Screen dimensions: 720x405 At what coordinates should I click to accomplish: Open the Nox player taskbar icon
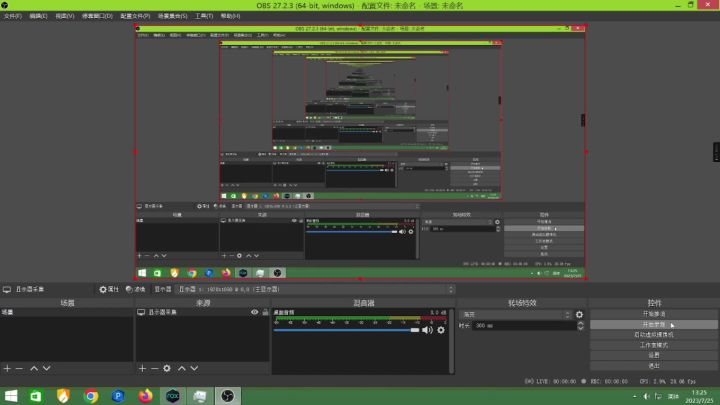click(x=173, y=396)
